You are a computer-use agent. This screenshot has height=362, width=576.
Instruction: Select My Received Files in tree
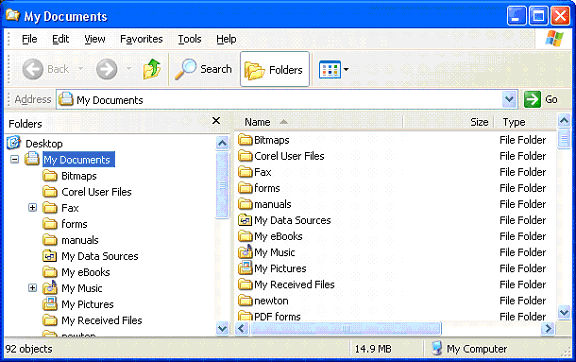coord(102,320)
